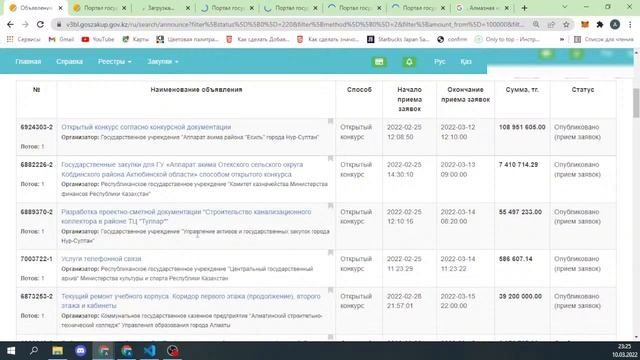The image size is (640, 360).
Task: Go to Главная in site menu
Action: pos(28,62)
